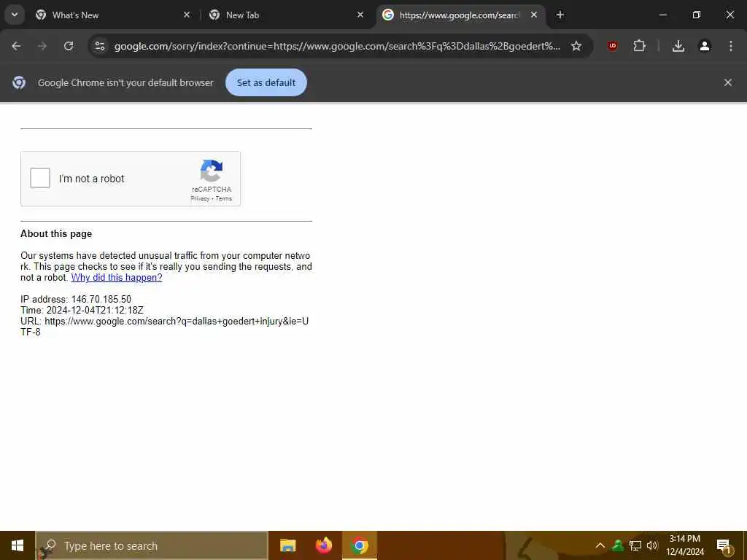
Task: Click the reCAPTCHA Terms link
Action: tap(224, 198)
